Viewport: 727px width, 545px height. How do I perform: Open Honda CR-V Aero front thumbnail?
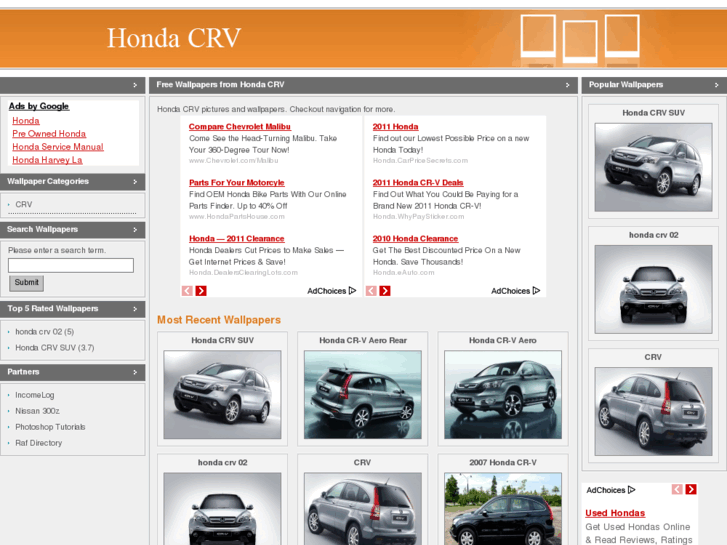[x=503, y=395]
